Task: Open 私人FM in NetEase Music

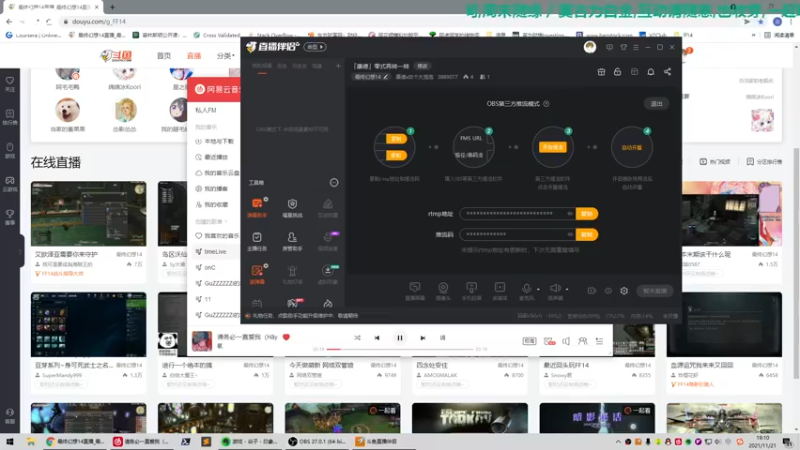Action: [x=206, y=110]
